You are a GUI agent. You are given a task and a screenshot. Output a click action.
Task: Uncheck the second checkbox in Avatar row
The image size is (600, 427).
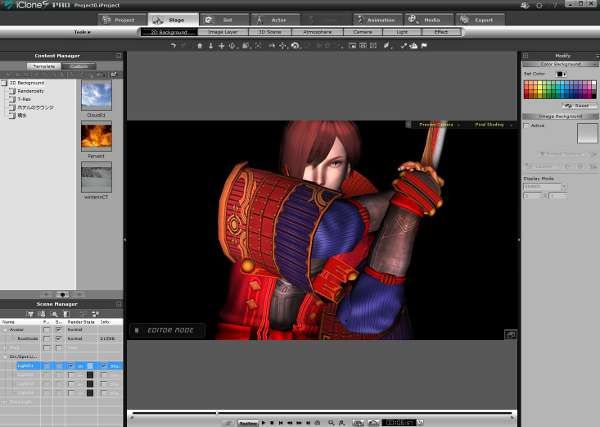click(x=59, y=329)
